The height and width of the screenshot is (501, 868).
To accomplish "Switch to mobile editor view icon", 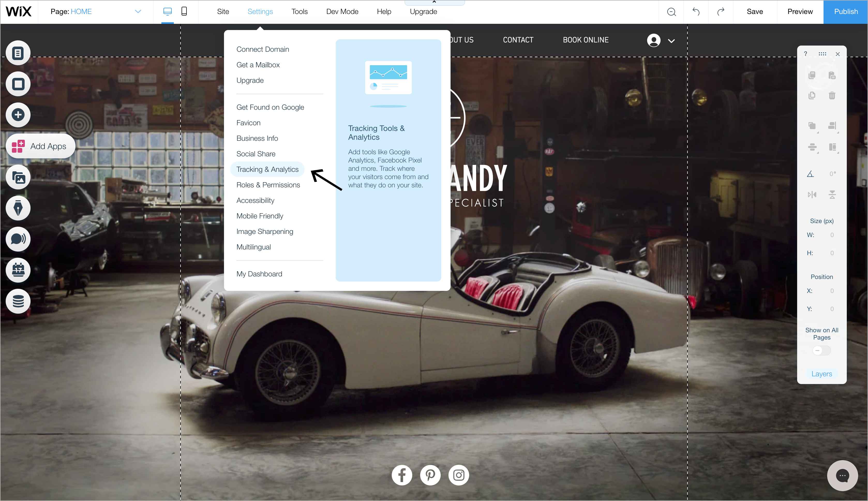I will (x=184, y=11).
